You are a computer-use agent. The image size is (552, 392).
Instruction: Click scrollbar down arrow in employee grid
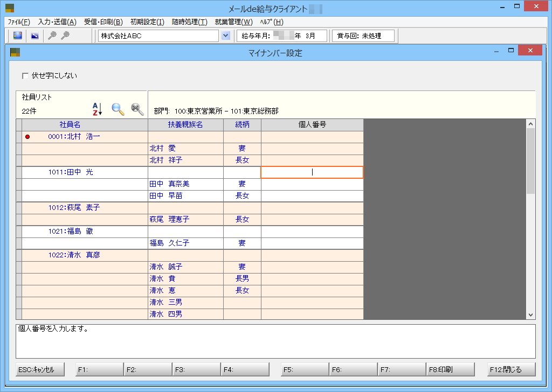(x=530, y=315)
